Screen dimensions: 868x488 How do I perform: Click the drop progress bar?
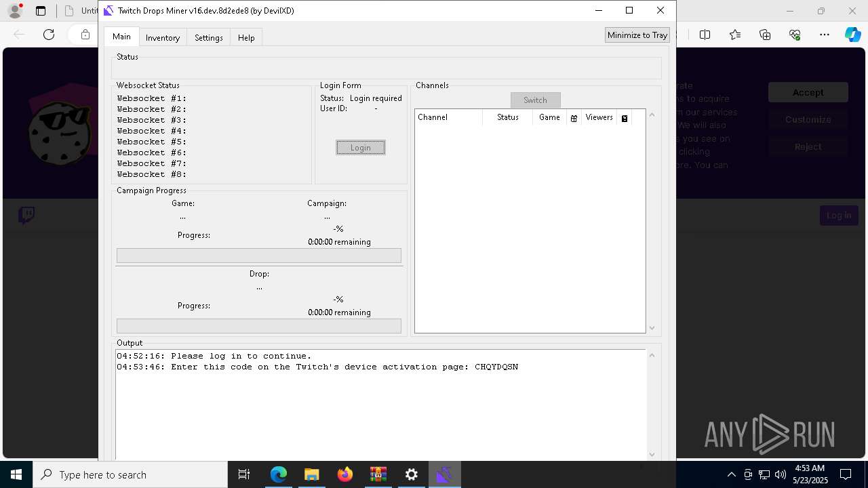coord(259,326)
